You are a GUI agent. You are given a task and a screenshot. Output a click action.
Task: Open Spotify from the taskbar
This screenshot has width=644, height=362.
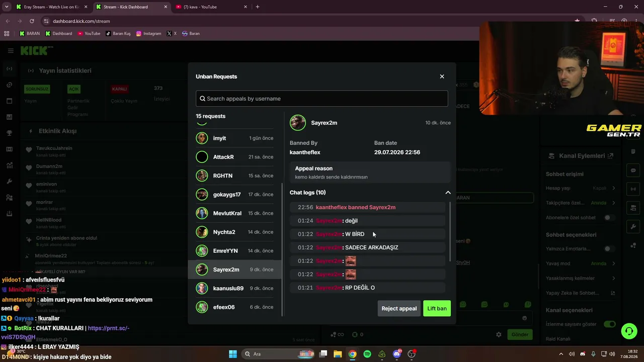pyautogui.click(x=367, y=354)
